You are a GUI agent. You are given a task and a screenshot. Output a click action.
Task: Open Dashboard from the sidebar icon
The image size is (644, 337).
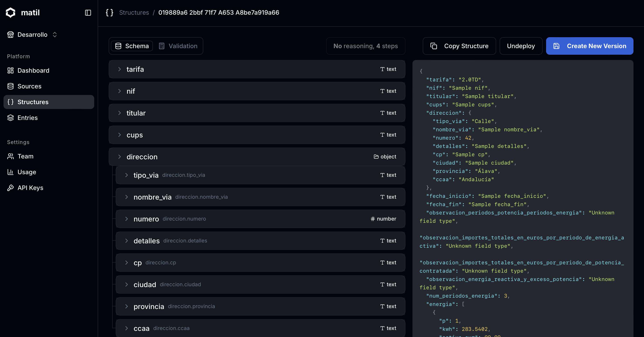point(11,70)
